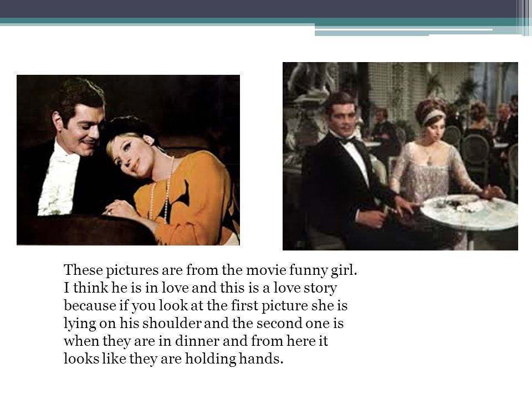532x399 pixels.
Task: Click the sentence starting "These pictures are from"
Action: click(211, 270)
